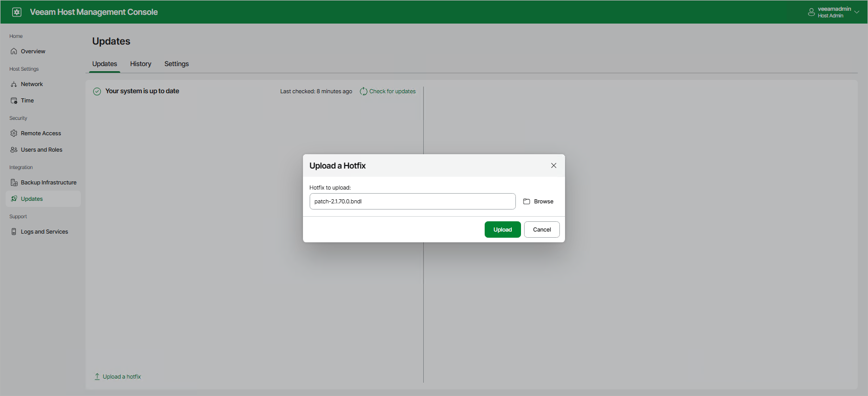Click the Logs and Services icon
The height and width of the screenshot is (396, 868).
14,232
